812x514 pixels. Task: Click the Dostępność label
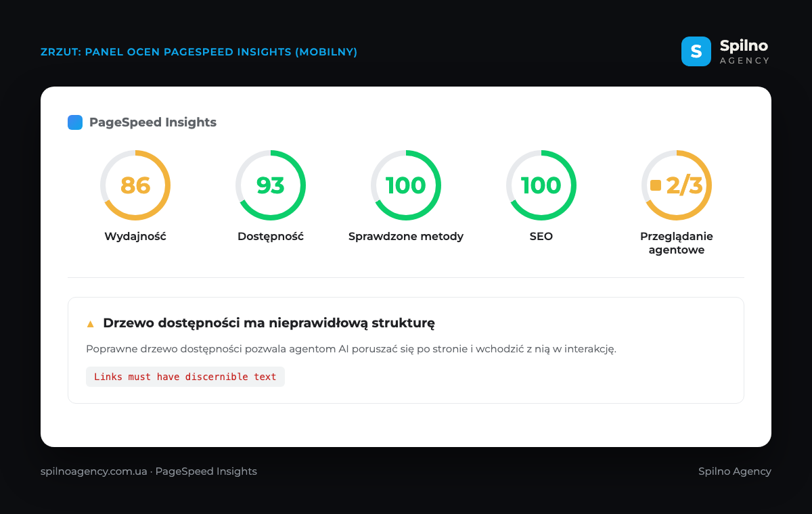click(271, 237)
